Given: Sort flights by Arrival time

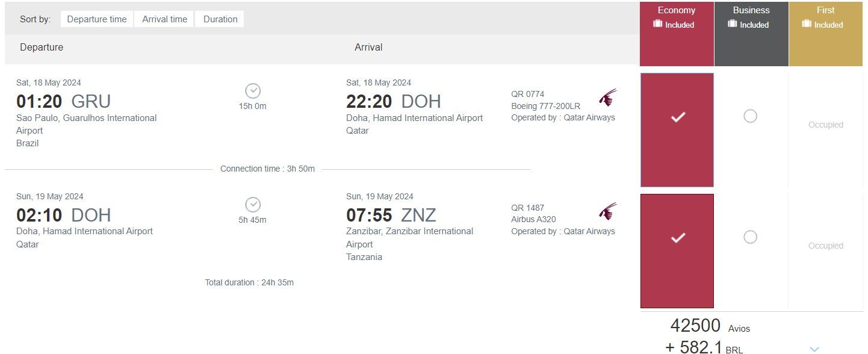Looking at the screenshot, I should point(164,19).
